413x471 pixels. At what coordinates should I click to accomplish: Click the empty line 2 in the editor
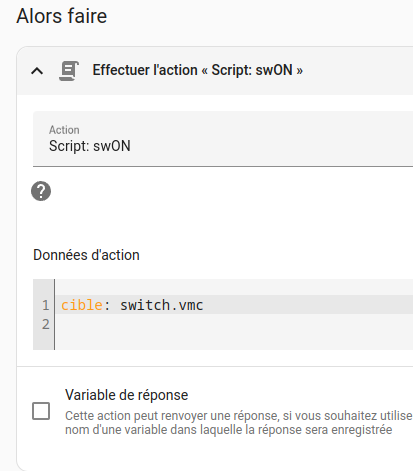234,324
